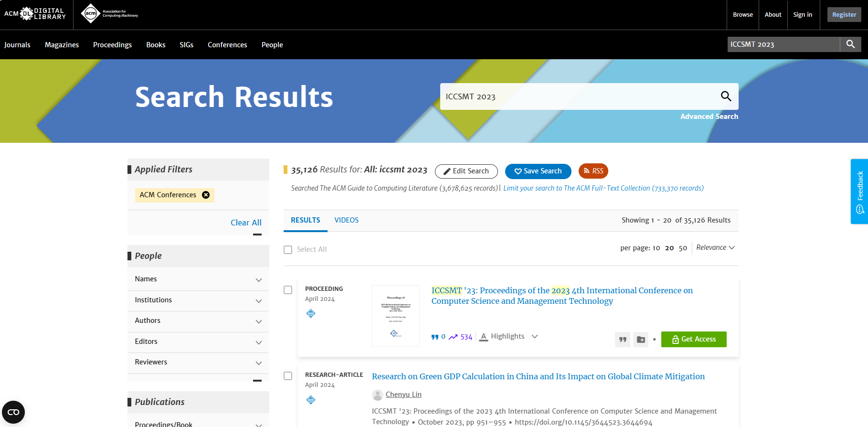Check the Green GDP research article result
The image size is (868, 427).
click(x=288, y=376)
